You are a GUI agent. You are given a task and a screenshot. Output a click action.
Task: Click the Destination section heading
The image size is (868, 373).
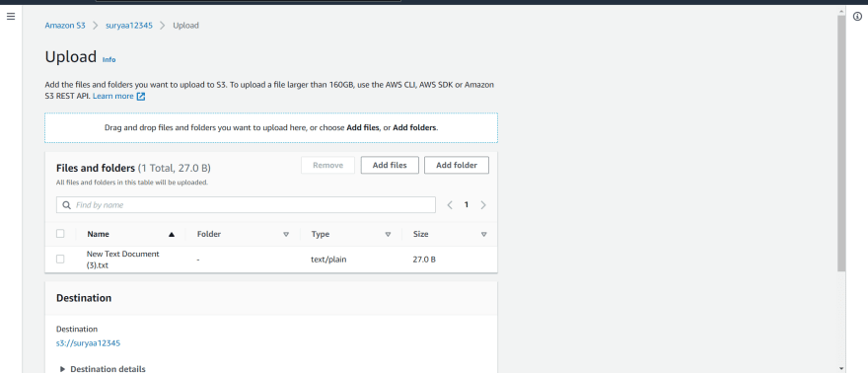pos(84,298)
